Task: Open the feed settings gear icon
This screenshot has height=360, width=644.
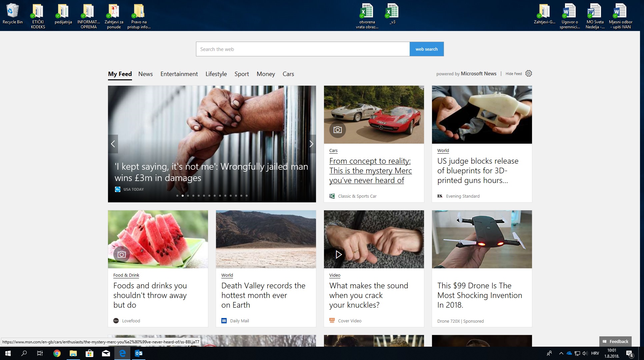Action: 528,73
